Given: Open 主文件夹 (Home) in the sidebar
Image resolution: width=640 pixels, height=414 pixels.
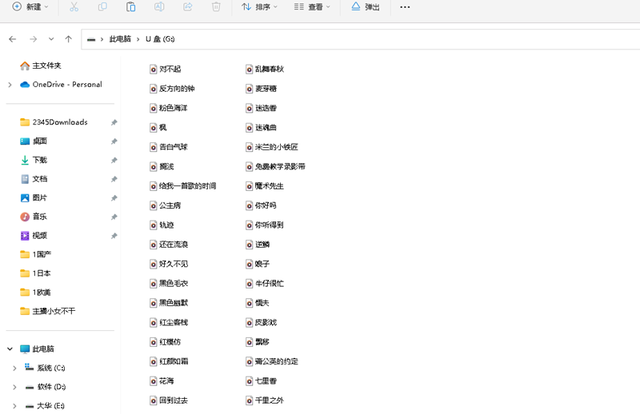Looking at the screenshot, I should click(46, 66).
